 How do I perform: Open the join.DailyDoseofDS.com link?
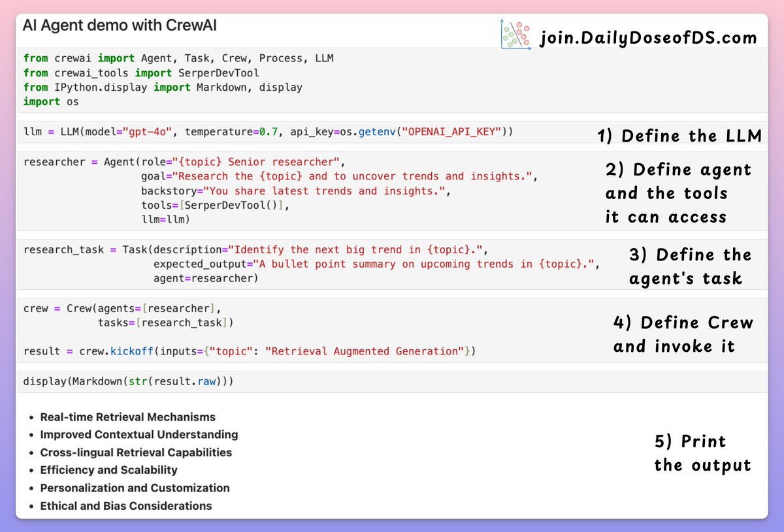(648, 38)
